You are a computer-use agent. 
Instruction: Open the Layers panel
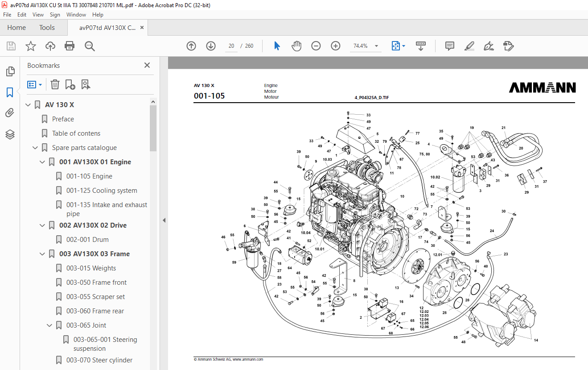(x=10, y=134)
